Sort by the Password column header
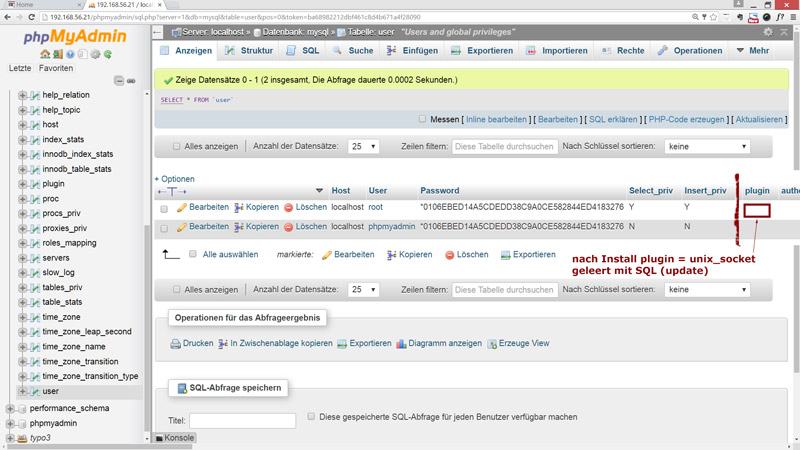The height and width of the screenshot is (450, 800). (439, 191)
